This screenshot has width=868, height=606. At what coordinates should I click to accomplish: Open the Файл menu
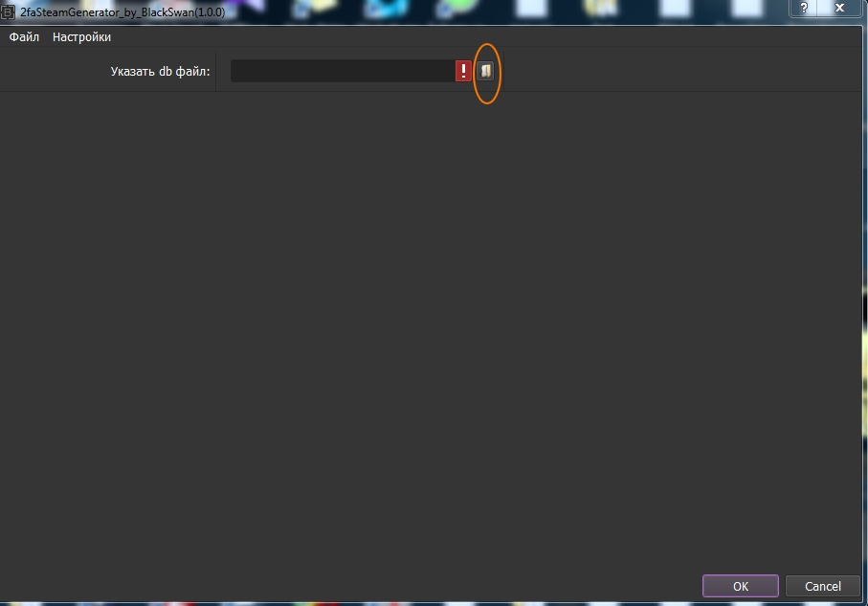point(24,37)
